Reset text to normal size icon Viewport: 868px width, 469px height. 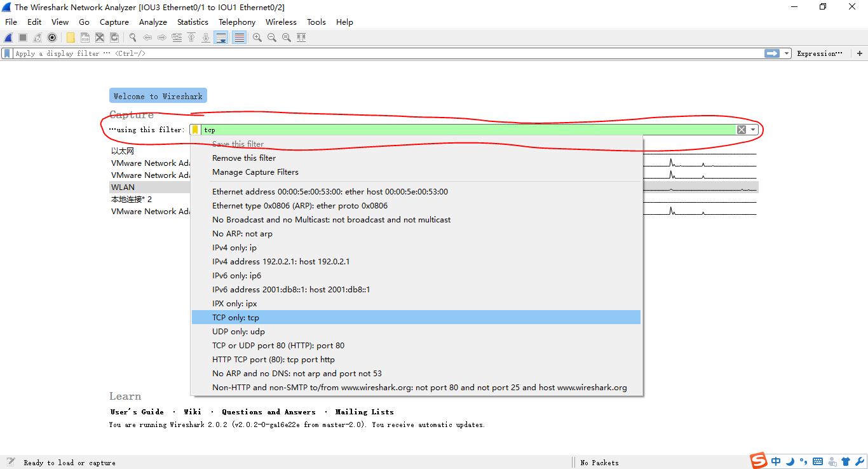pos(287,37)
